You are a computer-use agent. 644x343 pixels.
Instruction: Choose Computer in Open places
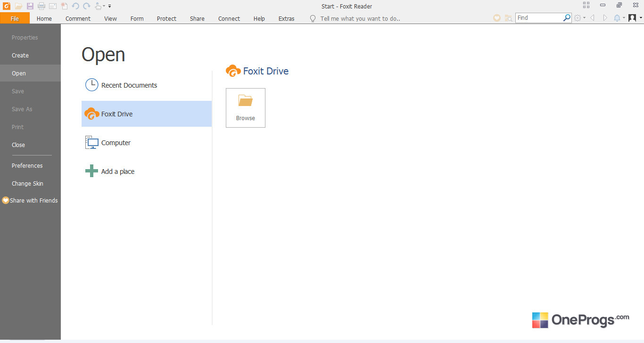(147, 143)
